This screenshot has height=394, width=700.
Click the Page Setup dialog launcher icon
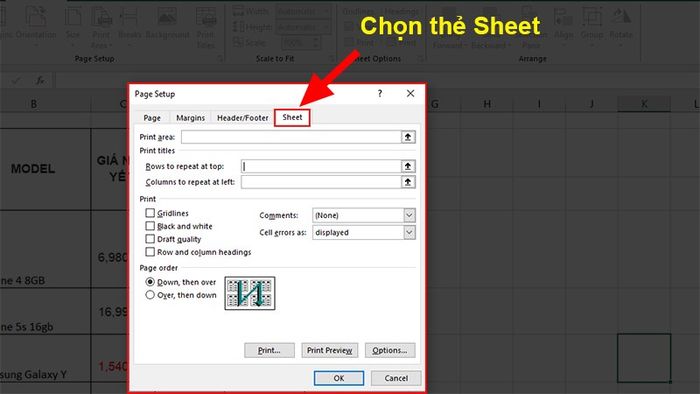220,58
